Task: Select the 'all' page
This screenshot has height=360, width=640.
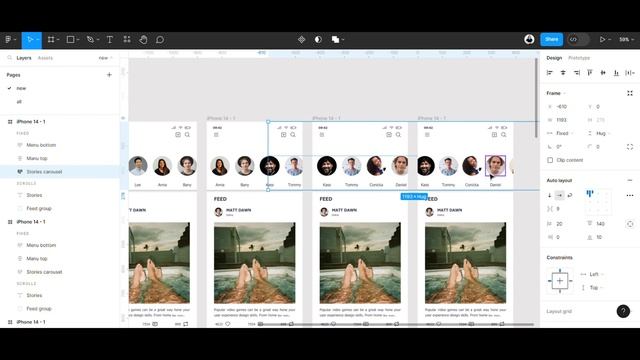Action: click(19, 102)
